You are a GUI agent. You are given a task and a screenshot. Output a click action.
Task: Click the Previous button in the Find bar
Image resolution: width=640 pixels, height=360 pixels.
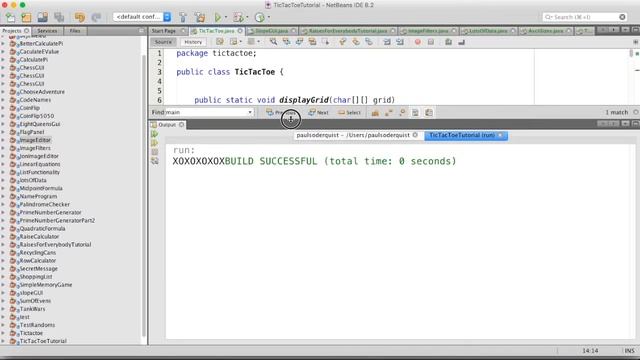coord(281,113)
